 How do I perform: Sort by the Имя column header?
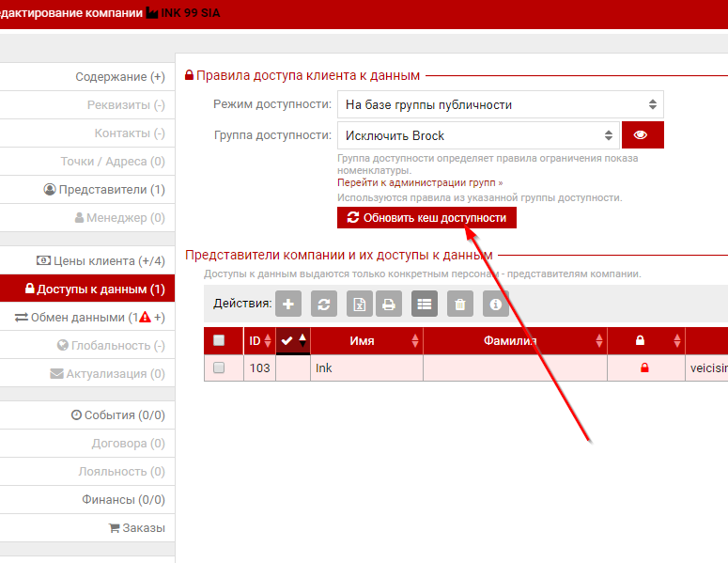(x=367, y=340)
